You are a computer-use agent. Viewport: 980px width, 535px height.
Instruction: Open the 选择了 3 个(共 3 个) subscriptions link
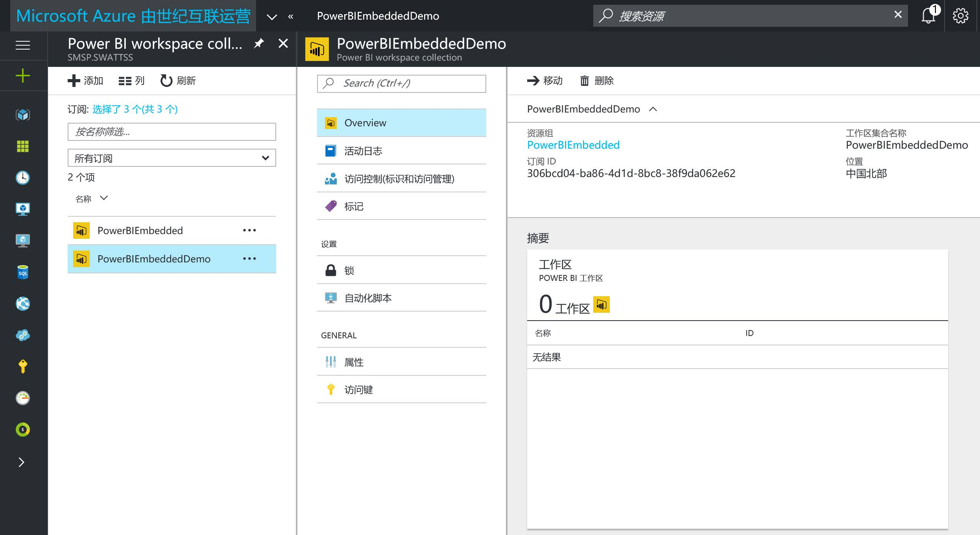[x=135, y=109]
